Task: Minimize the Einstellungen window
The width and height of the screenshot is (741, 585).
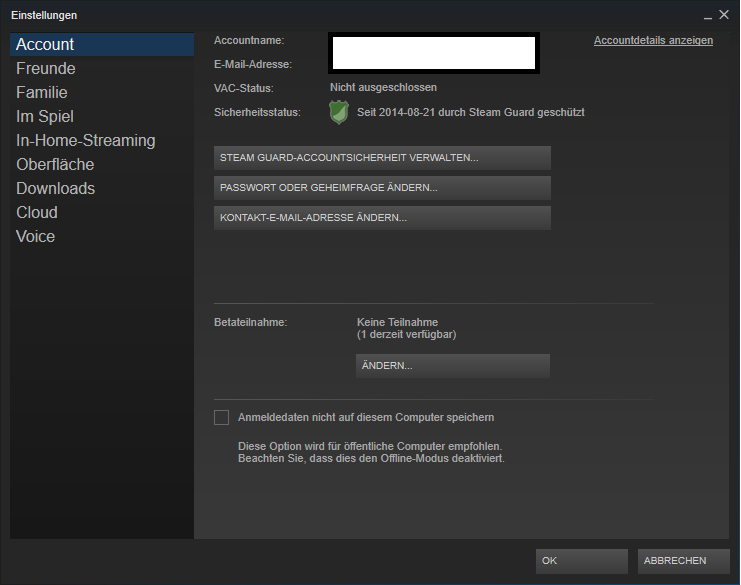Action: pyautogui.click(x=708, y=15)
